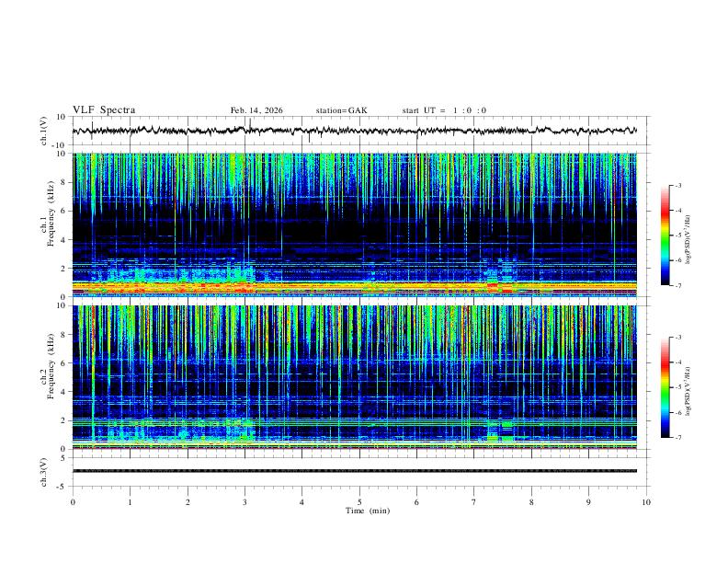Click the "1" time axis tick label
Viewport: 728px width, 563px height.
click(x=130, y=502)
